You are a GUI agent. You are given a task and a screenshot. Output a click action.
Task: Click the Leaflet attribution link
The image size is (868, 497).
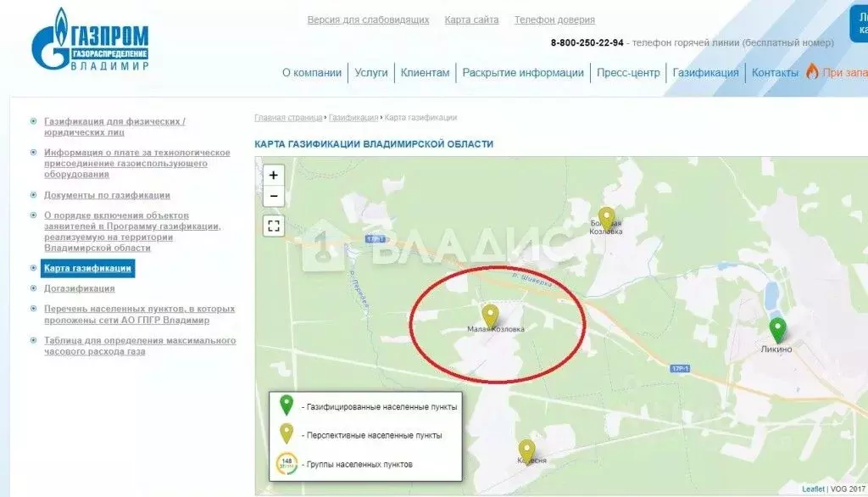(x=813, y=489)
